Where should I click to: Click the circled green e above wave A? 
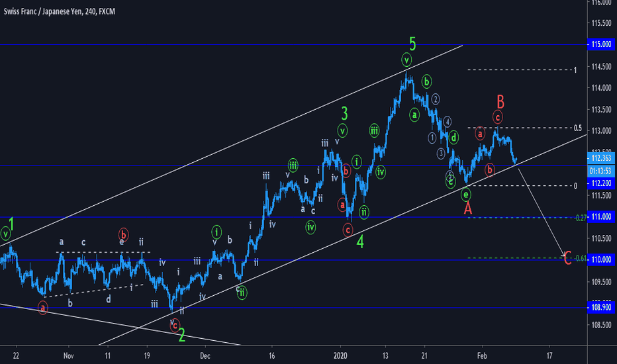466,195
